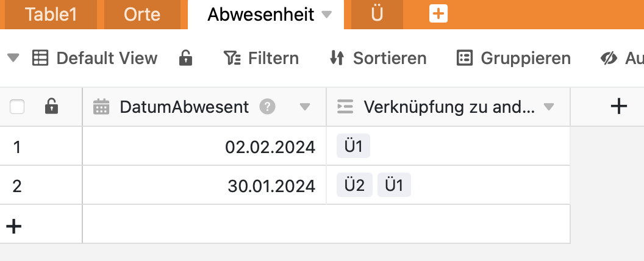Click the lock icon in header row
This screenshot has width=644, height=261.
pos(51,107)
